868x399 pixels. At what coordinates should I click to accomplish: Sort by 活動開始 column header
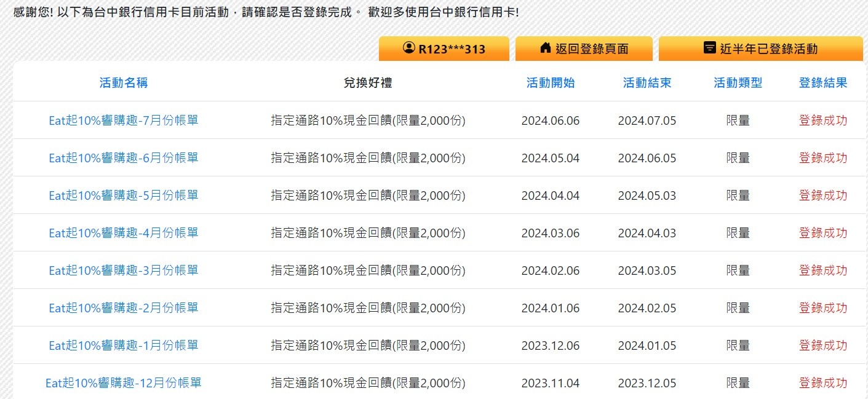coord(551,83)
